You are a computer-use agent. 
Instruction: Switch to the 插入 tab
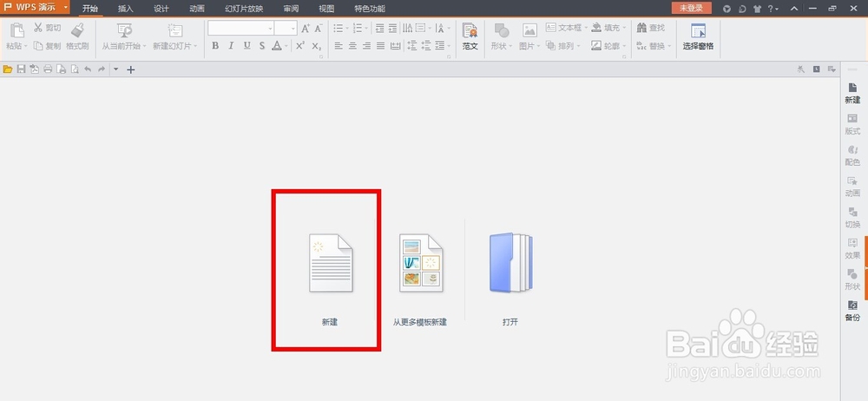click(126, 9)
